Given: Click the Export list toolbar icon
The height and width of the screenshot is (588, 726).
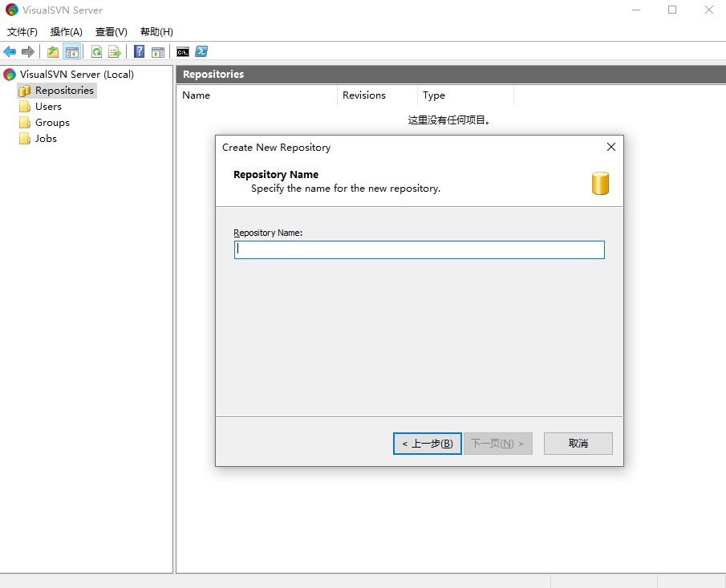Looking at the screenshot, I should pyautogui.click(x=115, y=51).
